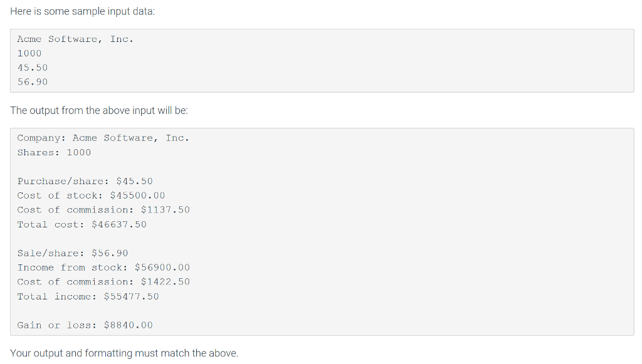Viewport: 642px width, 364px height.
Task: Click the 'Total cost: $46637.50' line
Action: point(82,224)
